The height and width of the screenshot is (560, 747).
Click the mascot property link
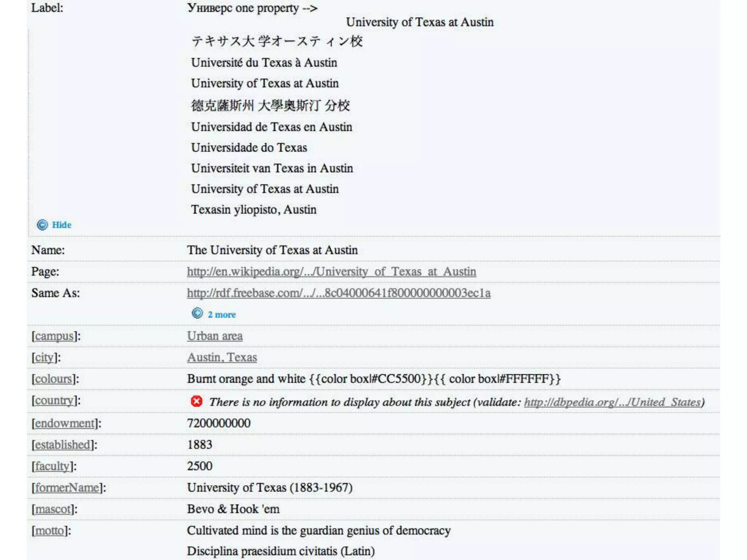(53, 509)
